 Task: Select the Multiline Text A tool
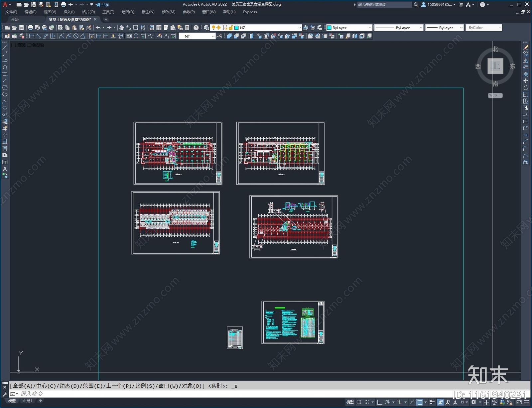[5, 169]
